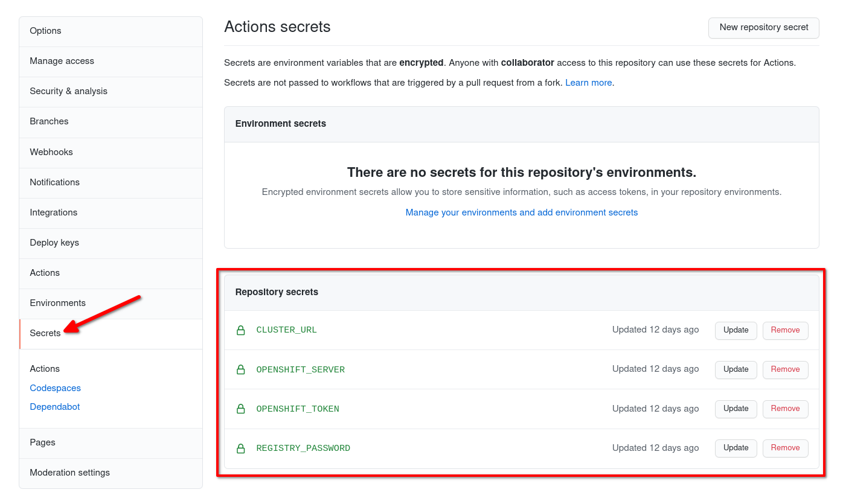Select Security & analysis settings
843x504 pixels.
tap(68, 91)
